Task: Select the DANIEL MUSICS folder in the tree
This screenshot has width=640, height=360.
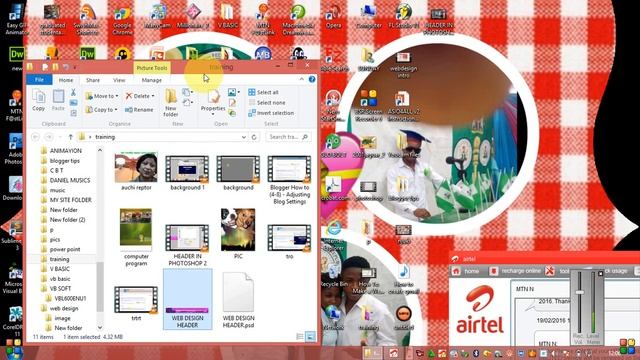Action: click(x=69, y=180)
